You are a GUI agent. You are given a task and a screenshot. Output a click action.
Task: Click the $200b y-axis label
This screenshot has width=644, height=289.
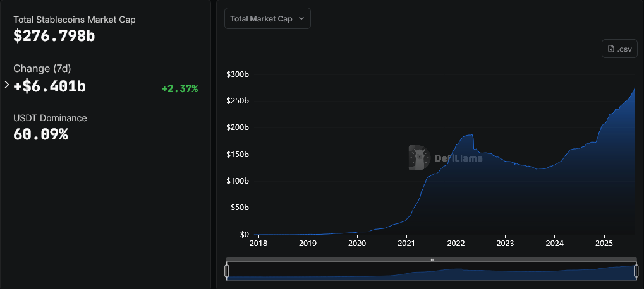click(x=238, y=127)
